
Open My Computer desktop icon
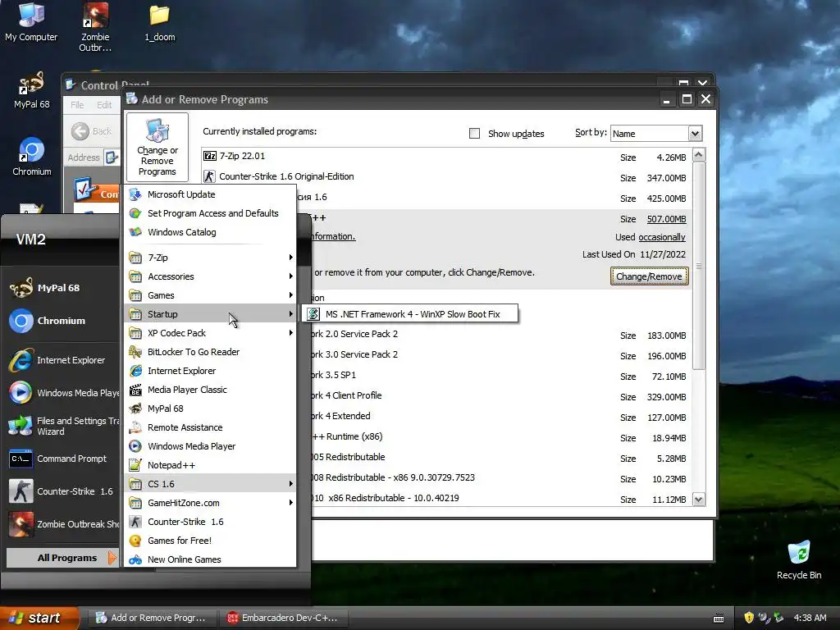click(x=31, y=22)
